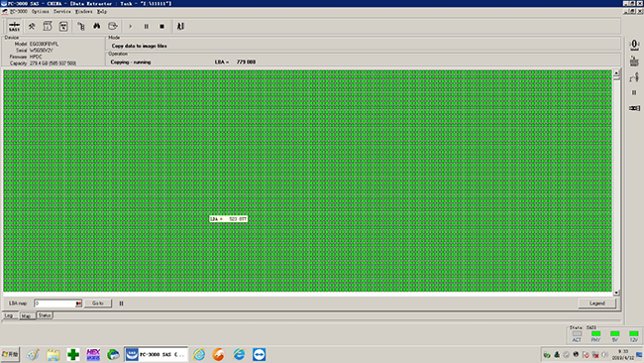Open the Legend button
This screenshot has width=644, height=363.
(x=597, y=303)
